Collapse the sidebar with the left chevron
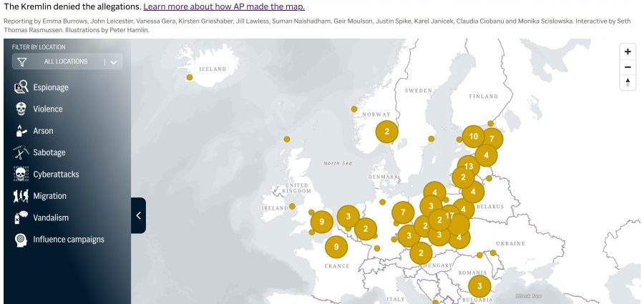644x304 pixels. tap(138, 215)
